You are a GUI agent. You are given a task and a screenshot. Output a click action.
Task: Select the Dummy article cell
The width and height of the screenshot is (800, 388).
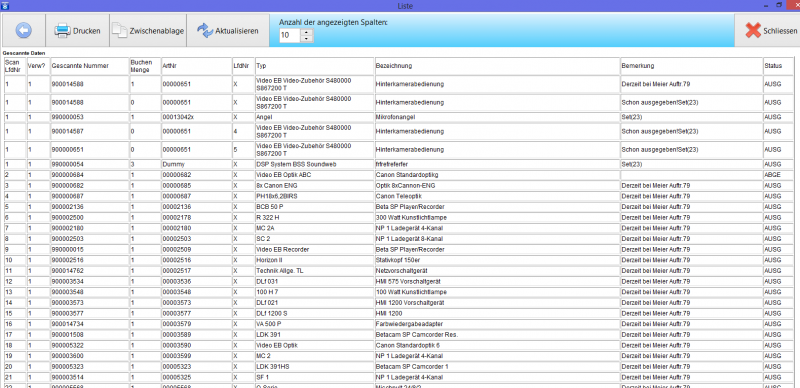tap(196, 164)
